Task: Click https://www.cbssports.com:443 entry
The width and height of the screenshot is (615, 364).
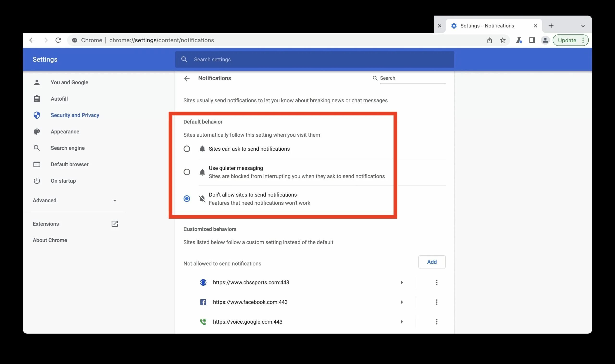Action: click(x=251, y=283)
